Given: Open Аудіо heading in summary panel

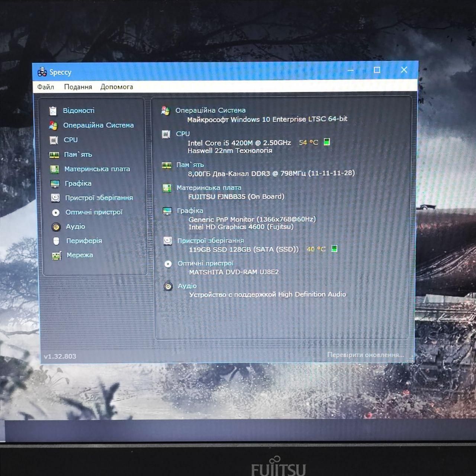Looking at the screenshot, I should (x=187, y=286).
